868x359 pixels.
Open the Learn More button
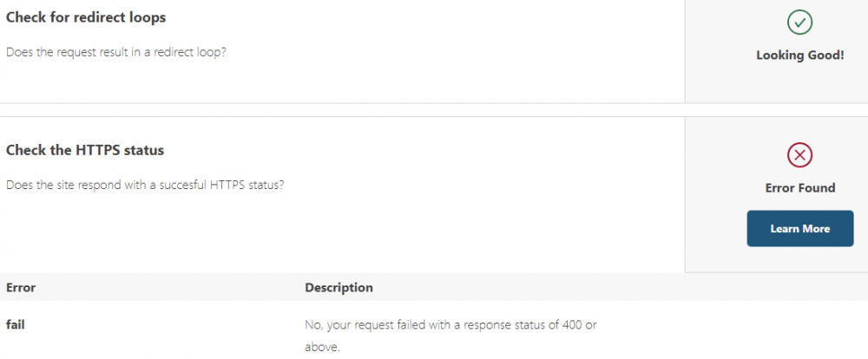[x=800, y=228]
